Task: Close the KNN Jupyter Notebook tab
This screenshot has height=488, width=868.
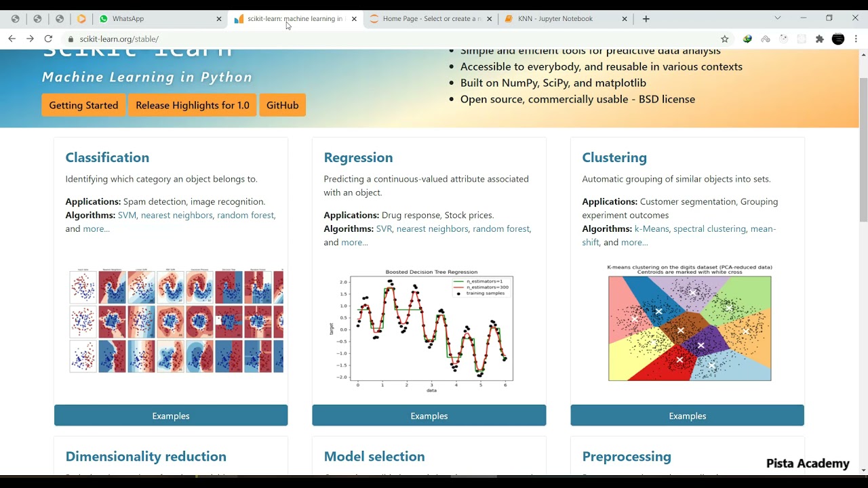Action: [x=625, y=19]
